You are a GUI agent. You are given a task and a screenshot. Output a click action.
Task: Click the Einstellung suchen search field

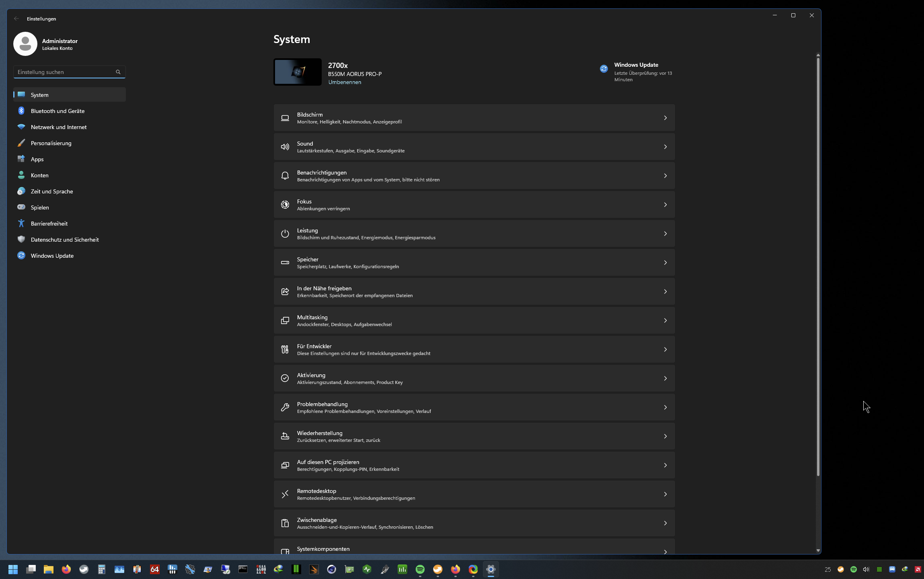pyautogui.click(x=64, y=72)
